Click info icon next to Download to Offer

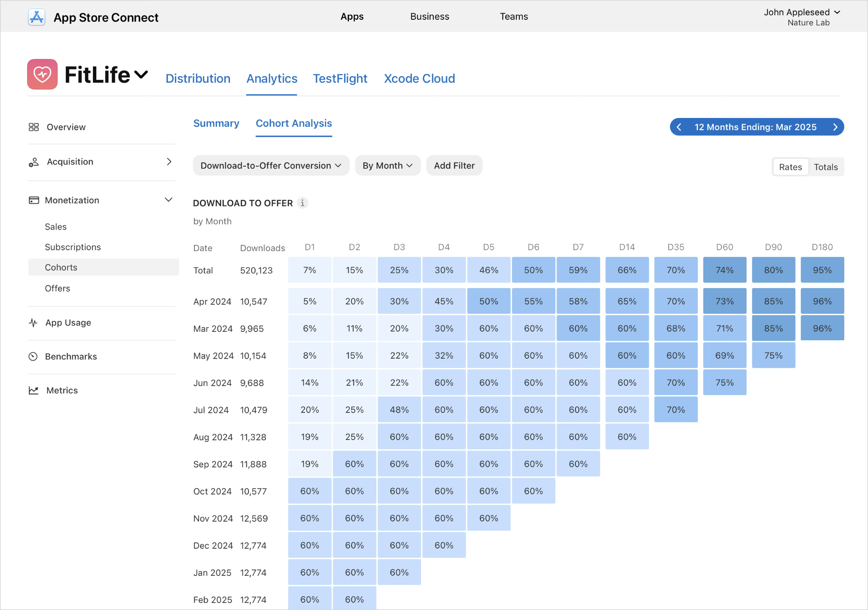pyautogui.click(x=302, y=203)
